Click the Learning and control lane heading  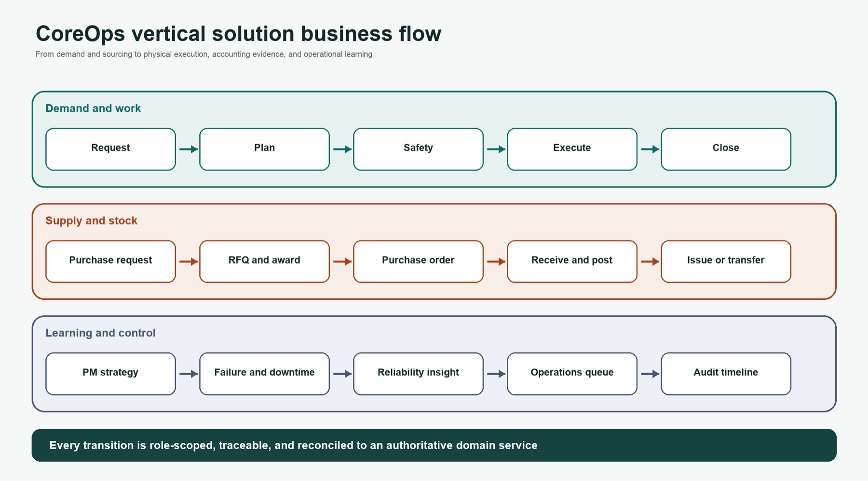[100, 333]
